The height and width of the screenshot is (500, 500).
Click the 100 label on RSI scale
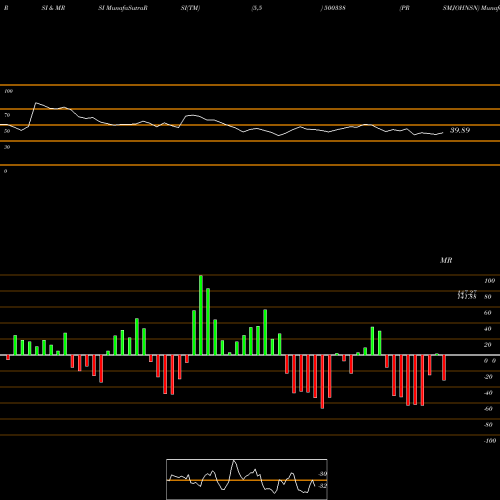tap(8, 91)
